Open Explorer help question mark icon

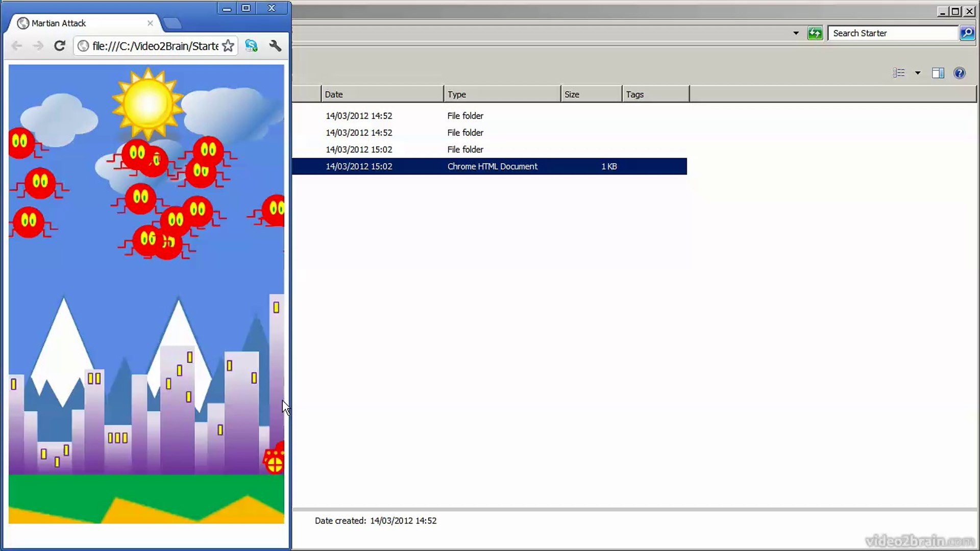[960, 73]
